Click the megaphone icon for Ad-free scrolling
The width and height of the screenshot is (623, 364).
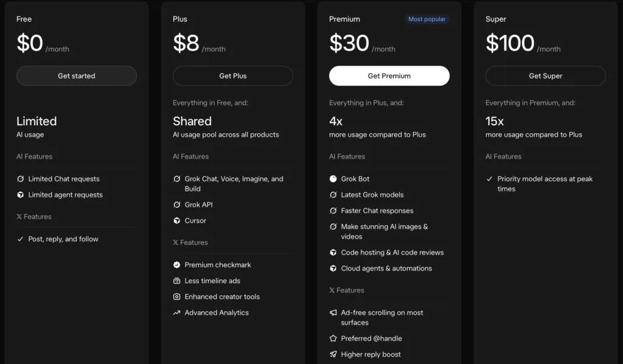click(333, 313)
